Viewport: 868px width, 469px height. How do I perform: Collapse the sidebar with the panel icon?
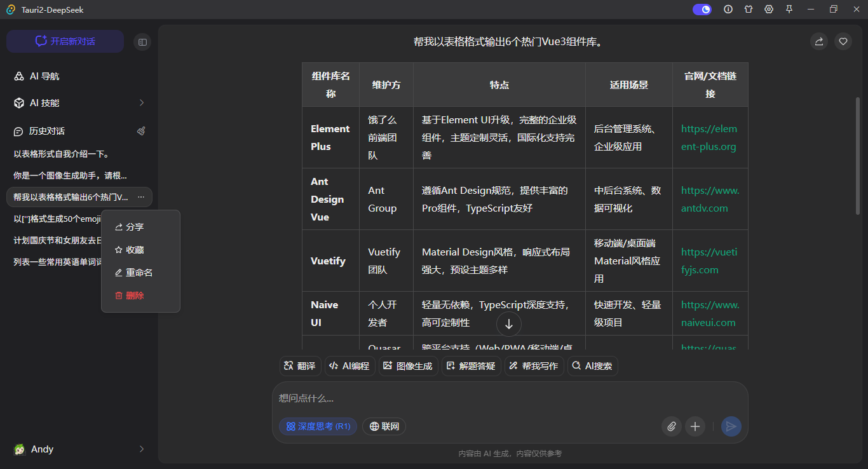click(x=142, y=41)
